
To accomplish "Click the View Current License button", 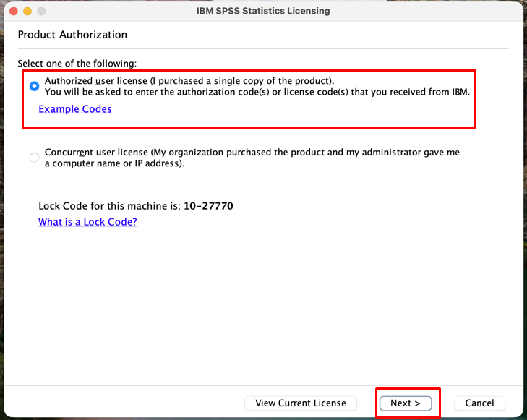I will click(301, 403).
